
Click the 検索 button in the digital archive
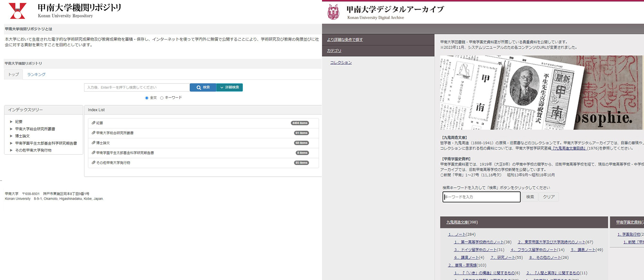coord(530,197)
